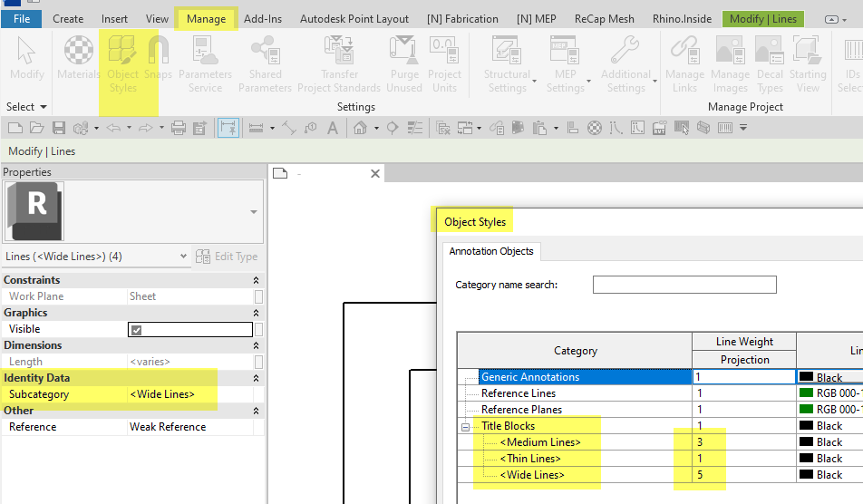The width and height of the screenshot is (863, 504).
Task: Collapse the Identity Data group
Action: (256, 379)
